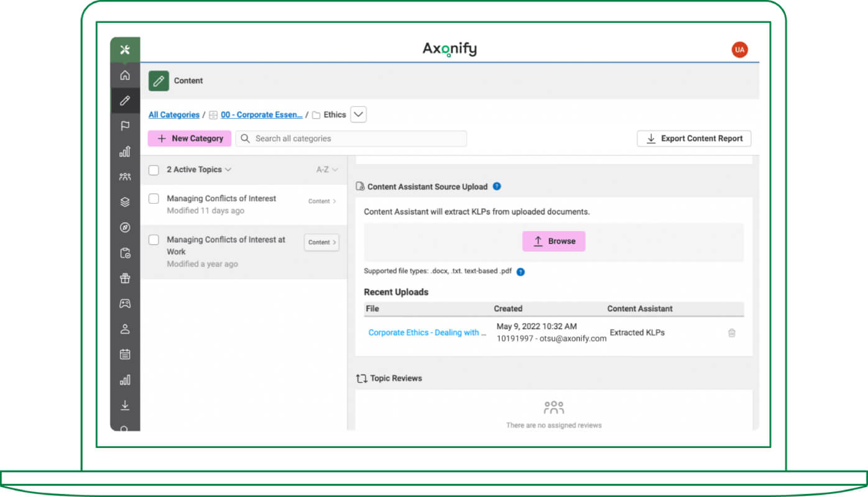Screen dimensions: 868x497
Task: Open the people group icon in sidebar
Action: 125,177
